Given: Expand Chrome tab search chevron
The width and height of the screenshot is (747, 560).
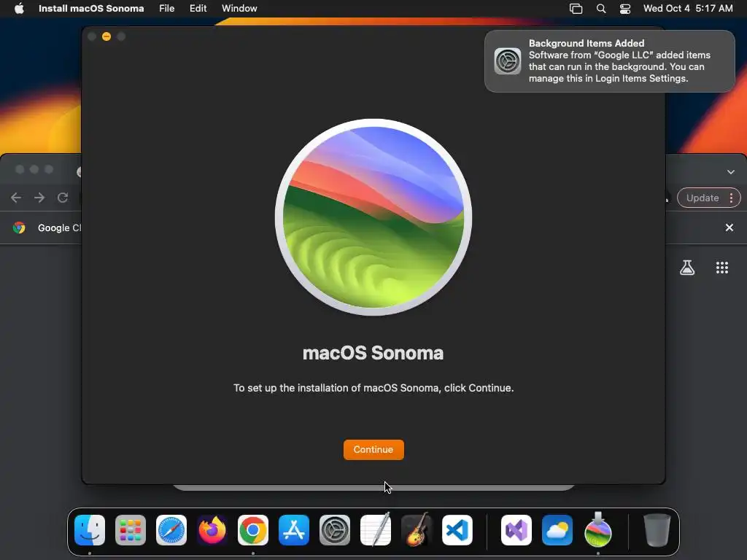Looking at the screenshot, I should tap(731, 172).
